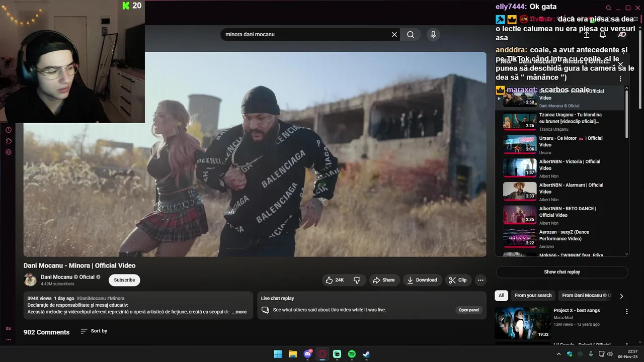The height and width of the screenshot is (362, 644).
Task: Open Opera sidebar settings gear
Action: tap(9, 152)
